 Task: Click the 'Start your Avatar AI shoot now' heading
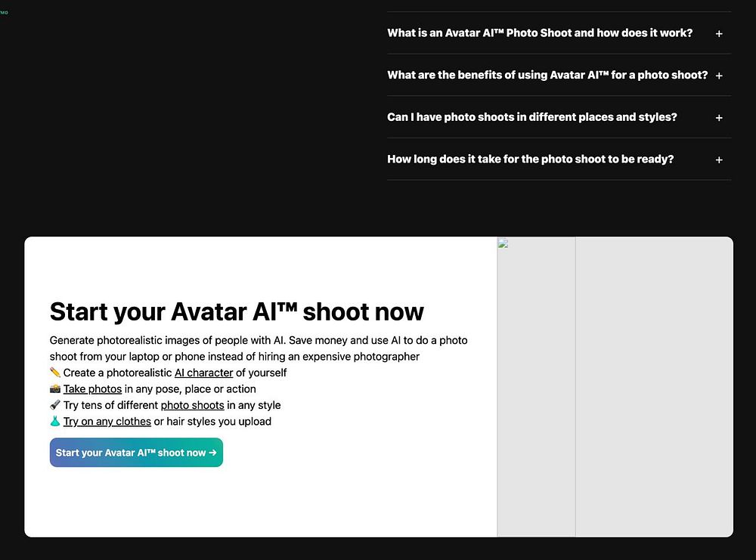tap(237, 311)
